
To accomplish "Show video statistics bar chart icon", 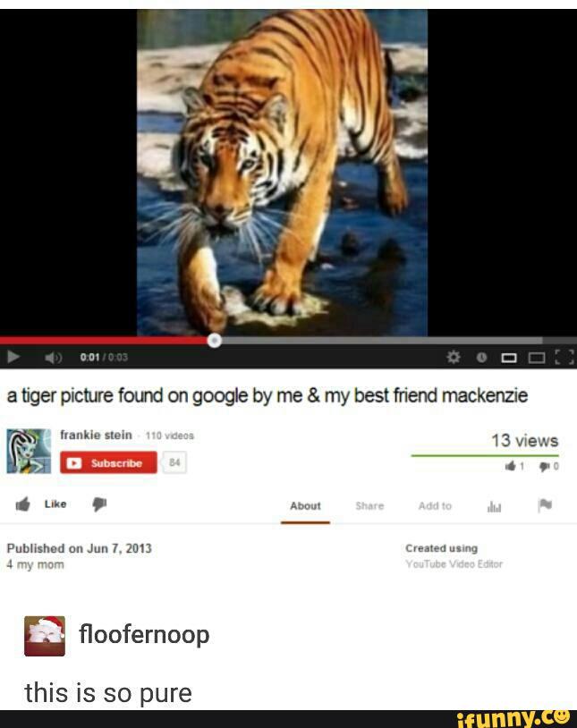I will click(495, 507).
